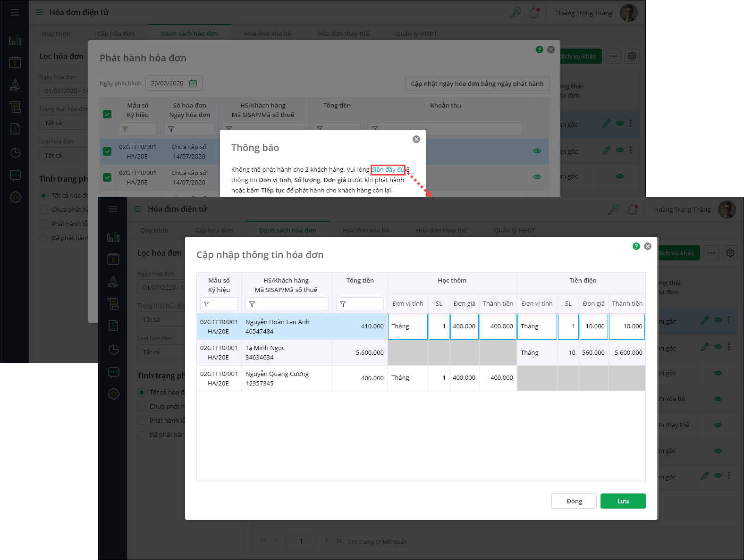744x560 pixels.
Task: Switch to "Hóa đơn thay thế" tab in back window
Action: 344,33
